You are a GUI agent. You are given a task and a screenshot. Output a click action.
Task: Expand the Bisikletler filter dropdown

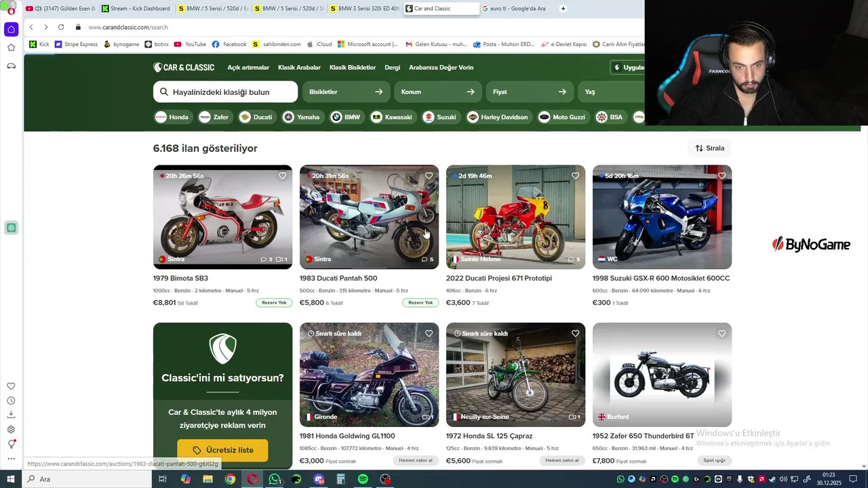[346, 91]
